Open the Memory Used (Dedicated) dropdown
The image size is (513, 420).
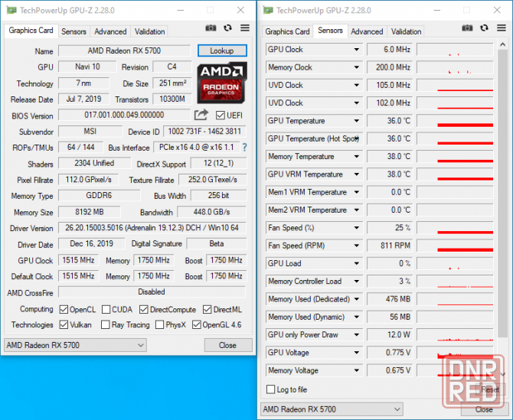(x=357, y=299)
